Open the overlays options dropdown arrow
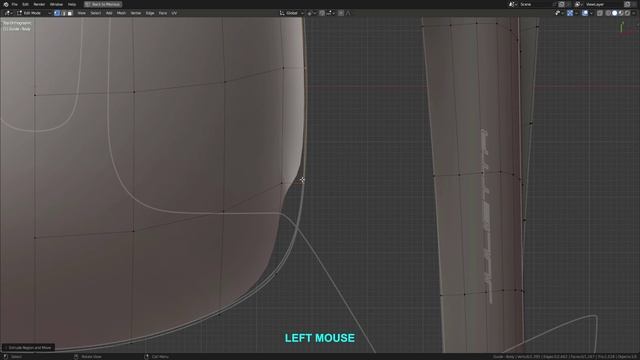Image resolution: width=640 pixels, height=360 pixels. tap(591, 13)
